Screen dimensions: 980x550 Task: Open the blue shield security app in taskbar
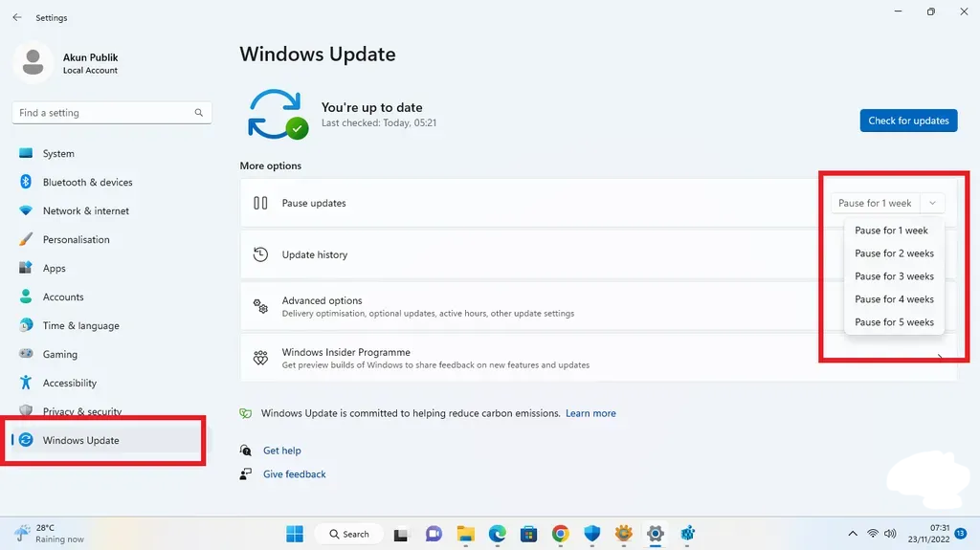[x=591, y=534]
